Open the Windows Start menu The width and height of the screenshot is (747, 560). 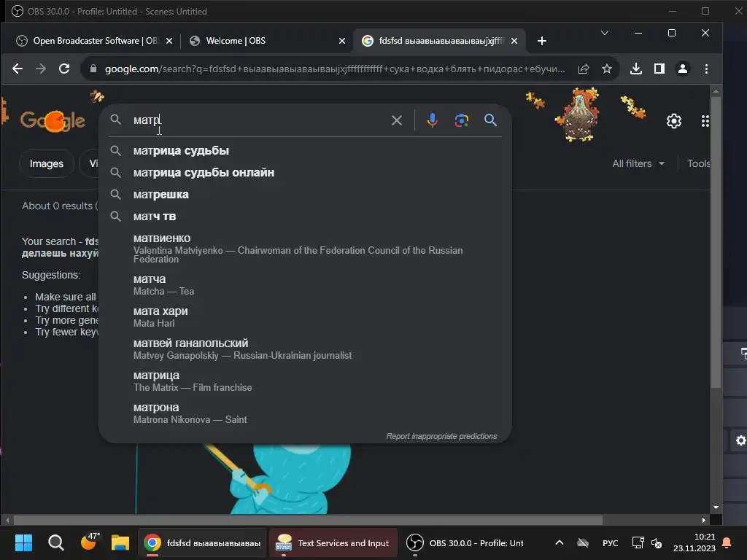[23, 542]
